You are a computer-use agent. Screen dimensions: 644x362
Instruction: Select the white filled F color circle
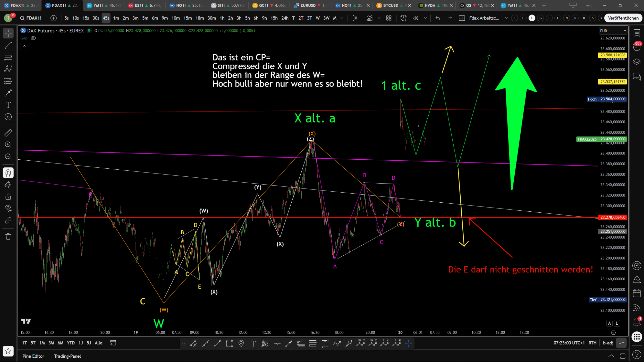pos(532,18)
